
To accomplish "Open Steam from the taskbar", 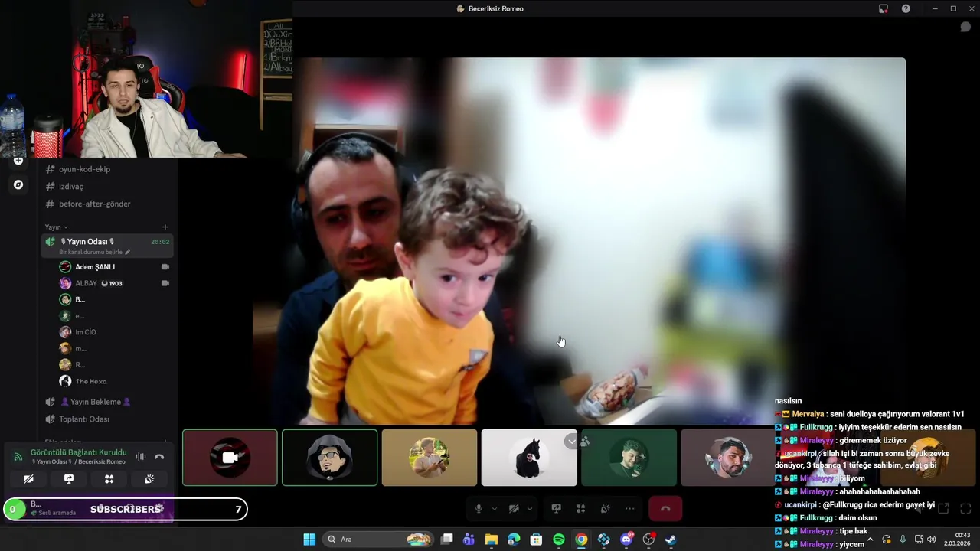I will coord(671,540).
